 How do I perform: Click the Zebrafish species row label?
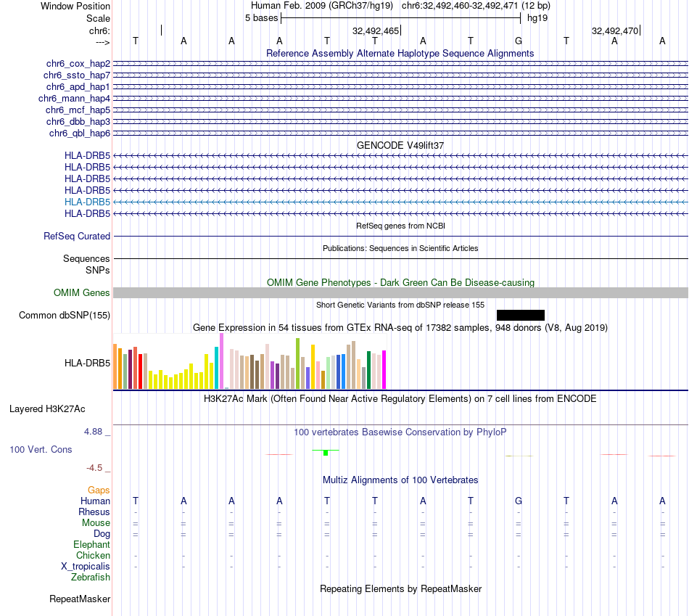91,578
